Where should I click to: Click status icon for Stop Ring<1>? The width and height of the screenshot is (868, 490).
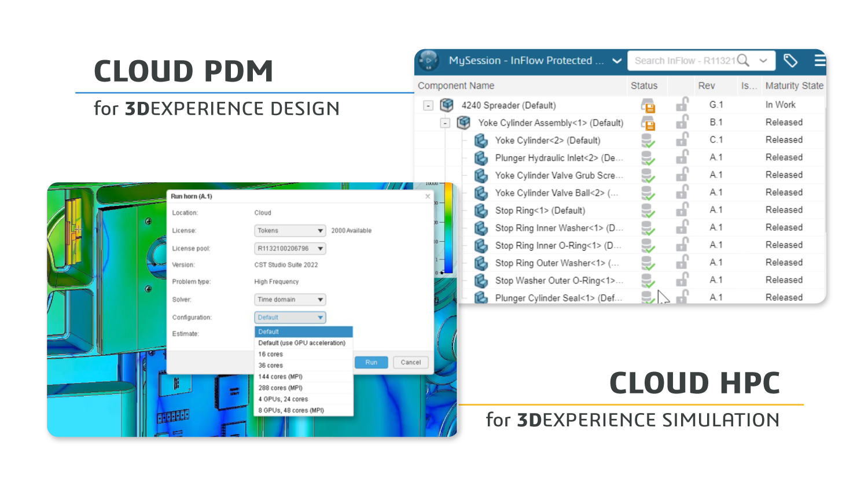648,210
